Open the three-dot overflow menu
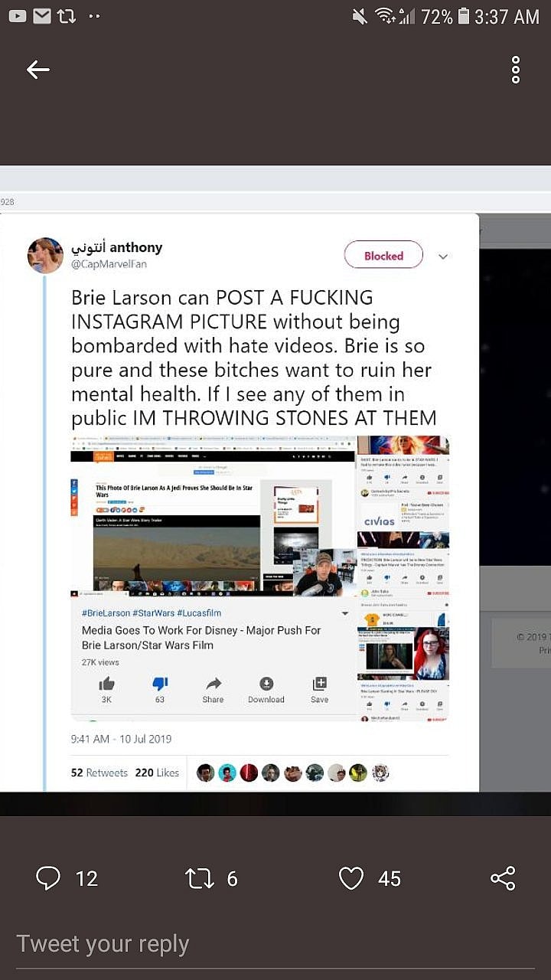 [x=516, y=70]
